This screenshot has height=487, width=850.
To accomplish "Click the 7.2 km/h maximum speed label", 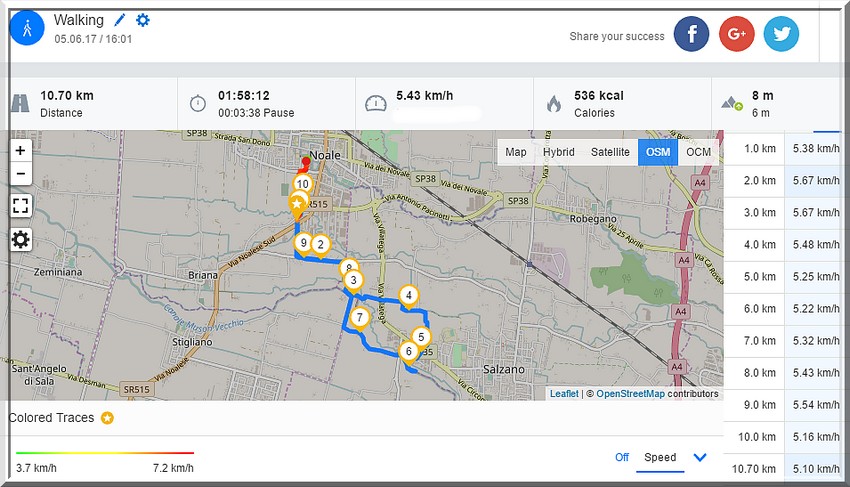I will (x=173, y=468).
